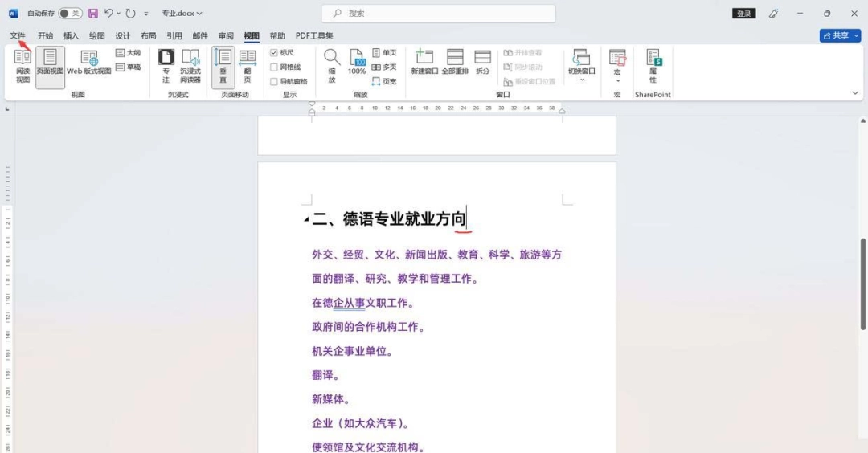The image size is (868, 453).
Task: Enable 专注 Focus mode
Action: tap(166, 67)
